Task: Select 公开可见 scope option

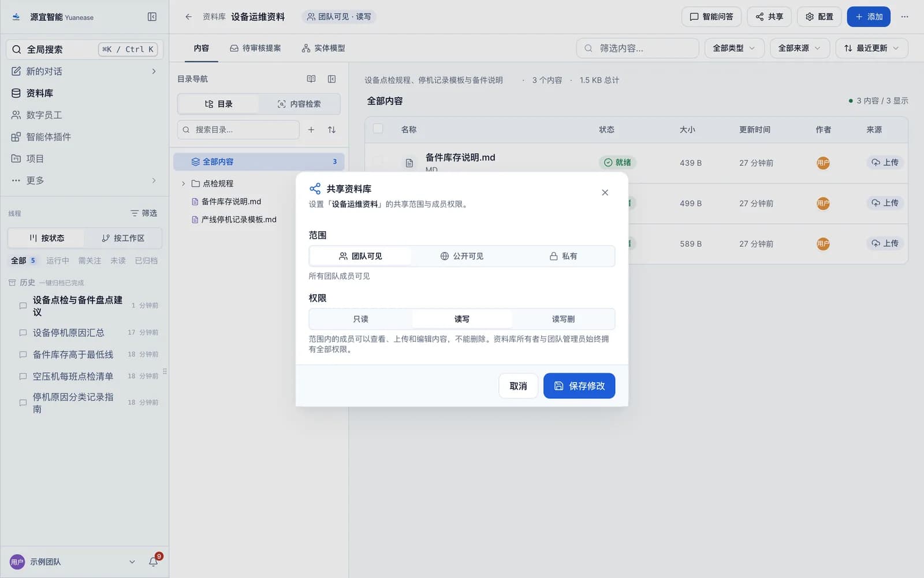Action: [x=461, y=256]
